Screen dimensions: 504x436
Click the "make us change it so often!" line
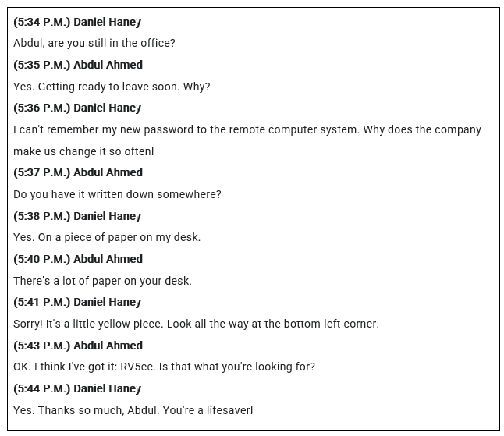click(83, 151)
